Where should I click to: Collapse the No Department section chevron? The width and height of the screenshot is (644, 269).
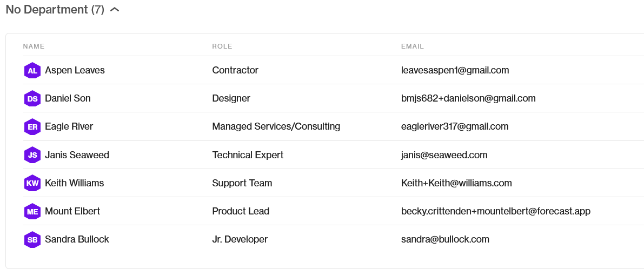115,9
